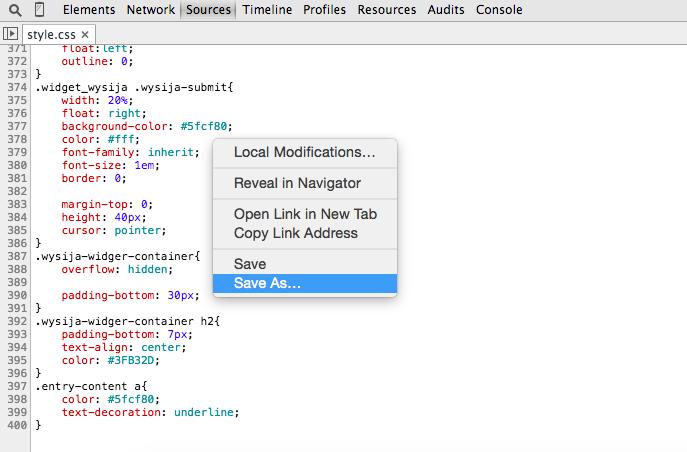Click Save in the context menu

[250, 264]
